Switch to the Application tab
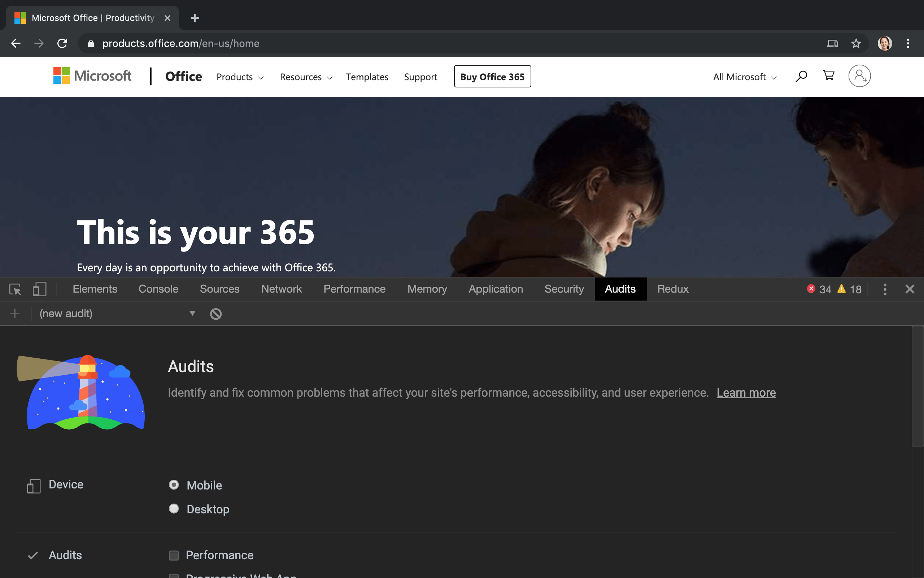The height and width of the screenshot is (578, 924). pyautogui.click(x=496, y=289)
